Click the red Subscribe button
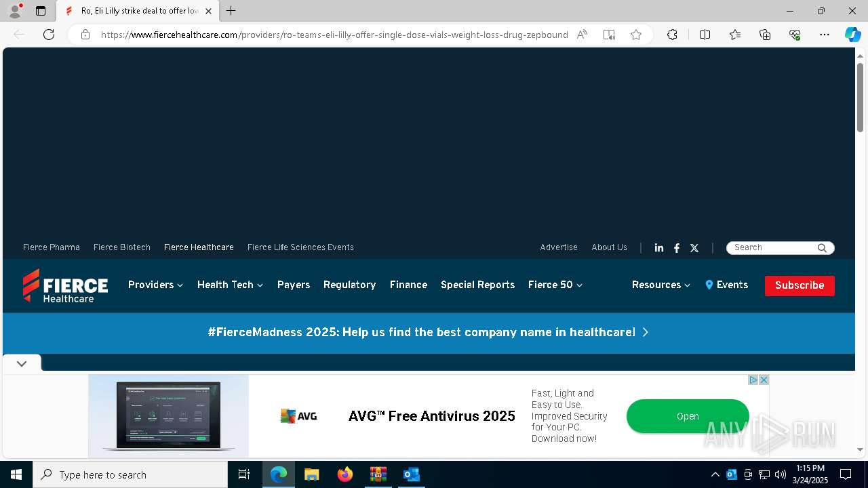This screenshot has width=868, height=488. point(800,285)
